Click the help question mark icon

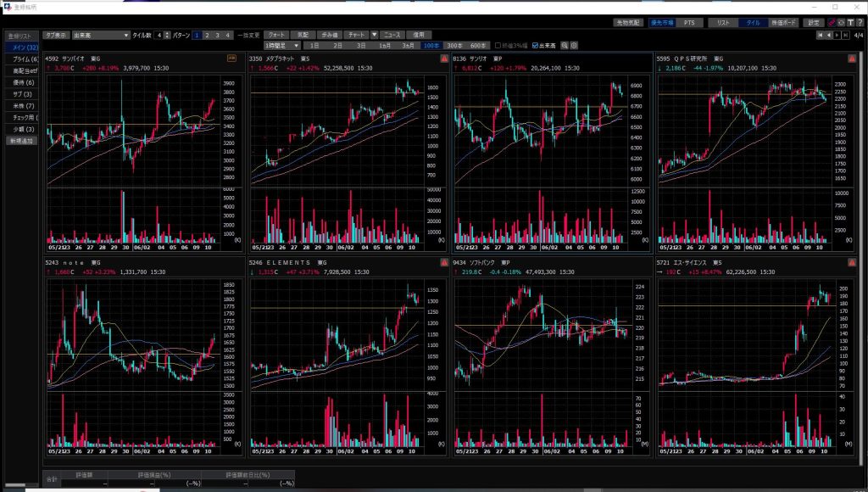point(858,23)
